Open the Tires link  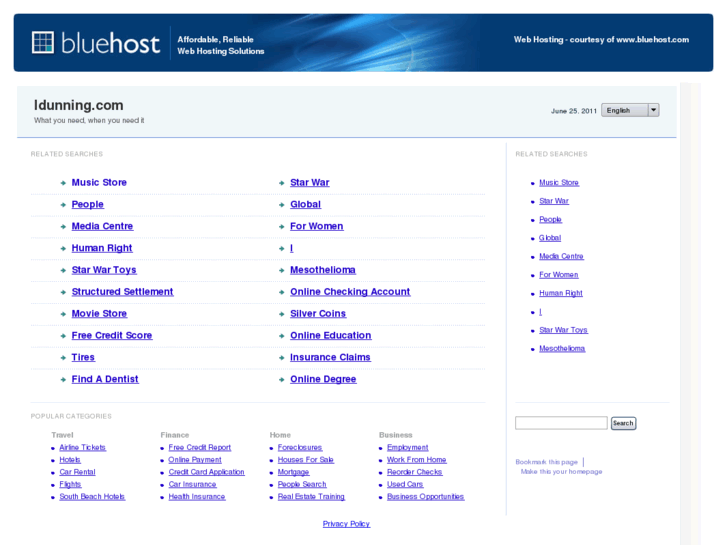point(83,357)
